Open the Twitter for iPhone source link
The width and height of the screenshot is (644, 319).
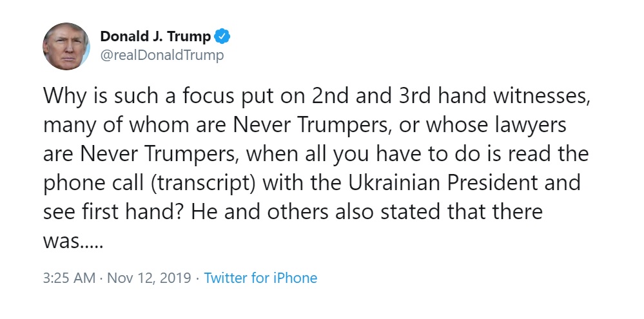point(261,278)
